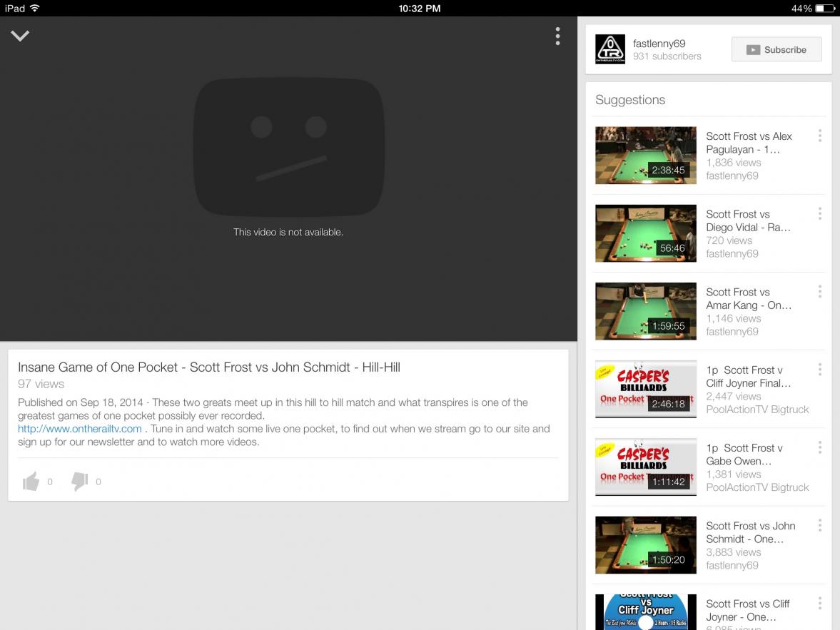
Task: Tap the battery indicator in status bar
Action: pyautogui.click(x=824, y=9)
